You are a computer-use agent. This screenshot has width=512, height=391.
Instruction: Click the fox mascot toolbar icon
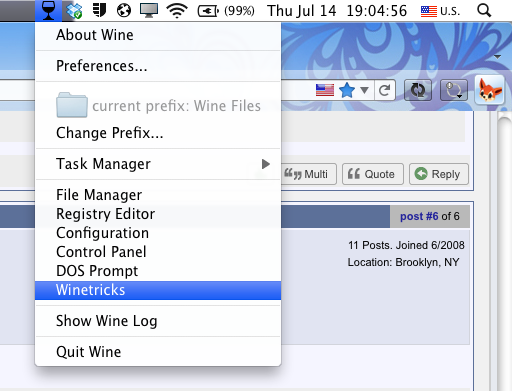(489, 90)
